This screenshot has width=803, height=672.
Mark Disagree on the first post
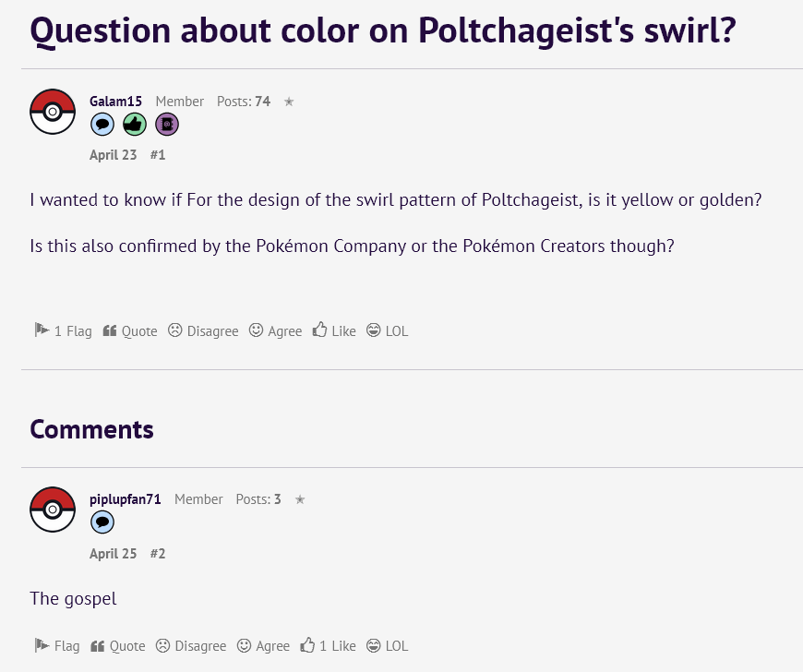tap(203, 330)
